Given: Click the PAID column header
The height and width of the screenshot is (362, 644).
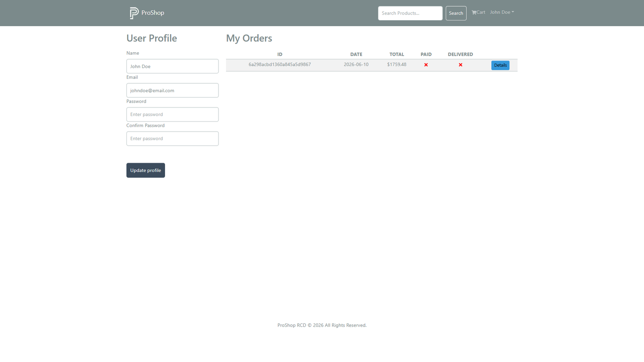Looking at the screenshot, I should [x=426, y=54].
